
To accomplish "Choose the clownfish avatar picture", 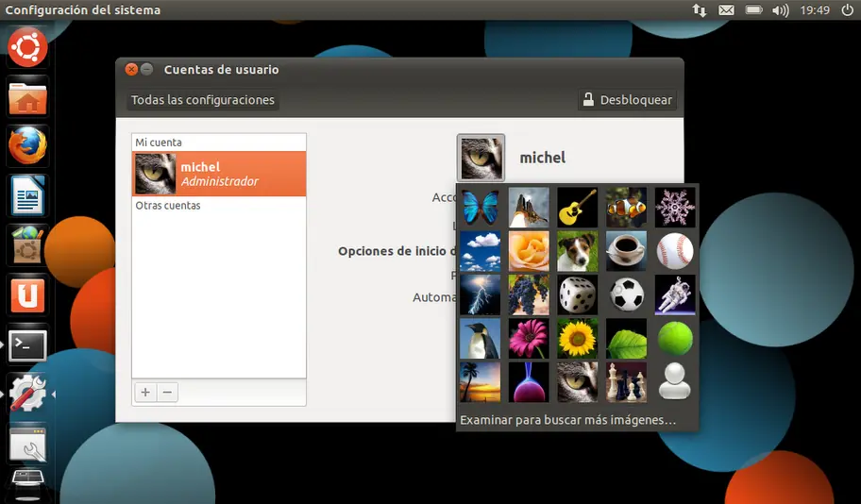I will 626,208.
